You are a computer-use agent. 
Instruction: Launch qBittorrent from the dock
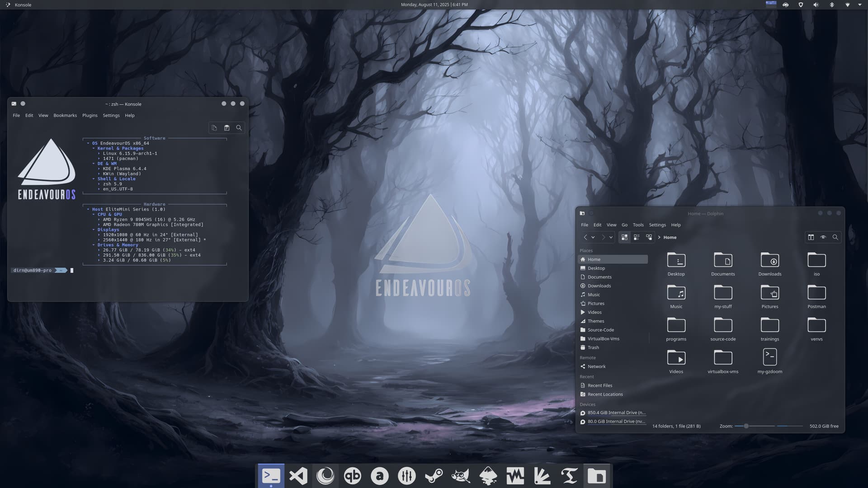pyautogui.click(x=352, y=476)
